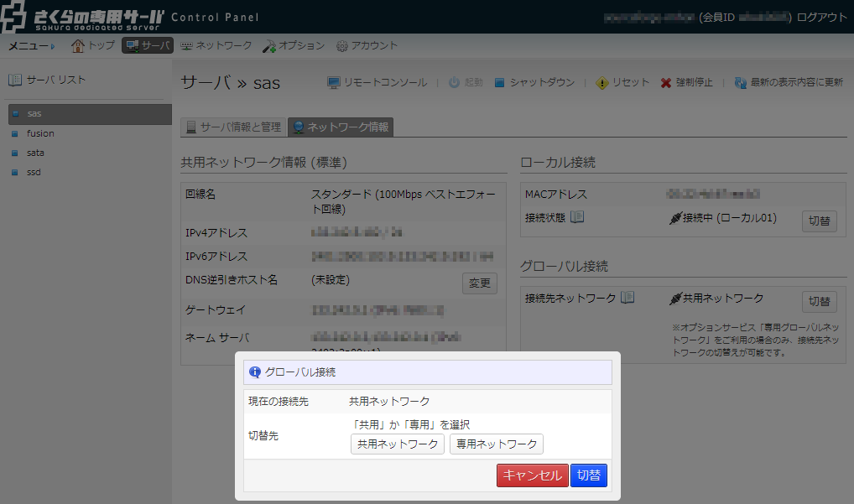This screenshot has width=854, height=504.
Task: Open the トップ menu item
Action: point(93,45)
